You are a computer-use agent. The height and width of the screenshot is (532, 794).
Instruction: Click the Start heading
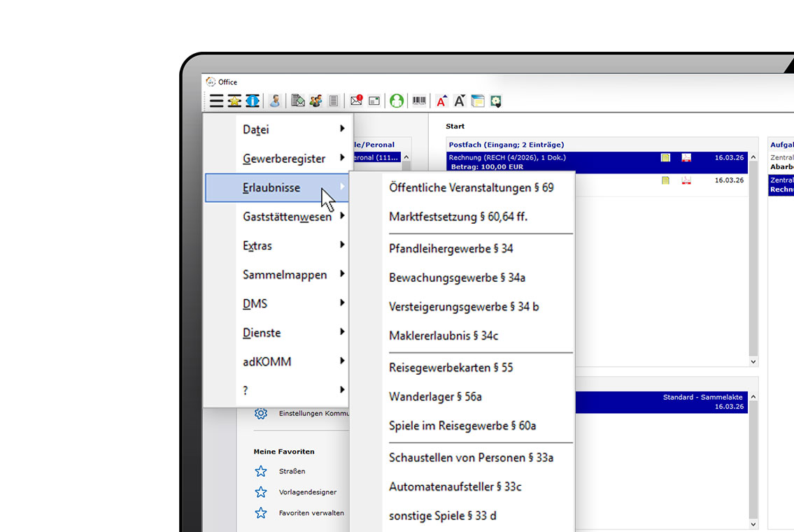[x=455, y=126]
